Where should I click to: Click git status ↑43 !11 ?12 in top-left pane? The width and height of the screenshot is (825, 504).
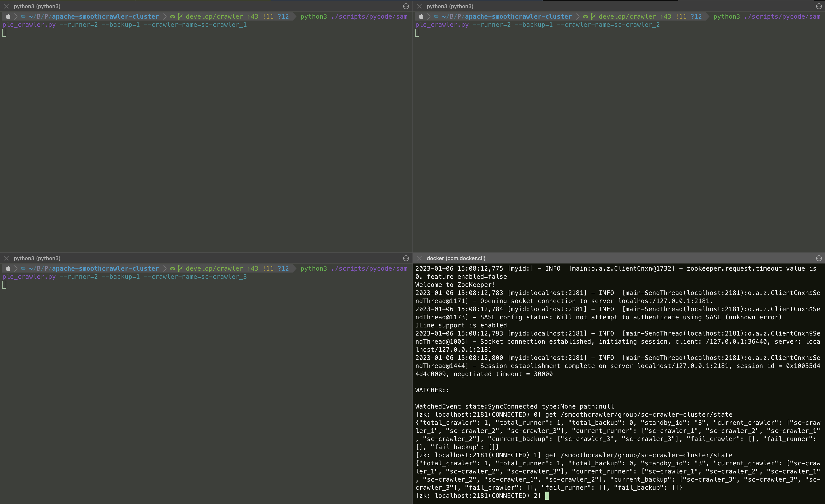click(268, 16)
